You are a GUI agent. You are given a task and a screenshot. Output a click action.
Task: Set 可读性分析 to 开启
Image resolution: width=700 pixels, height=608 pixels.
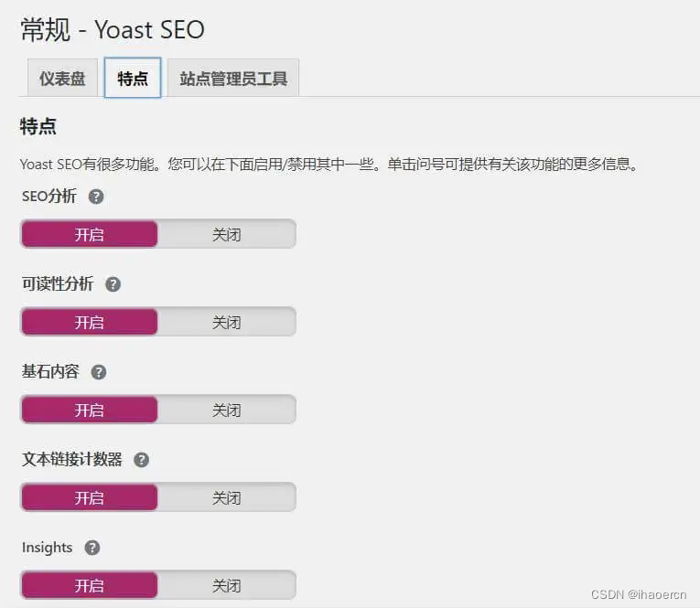point(90,322)
